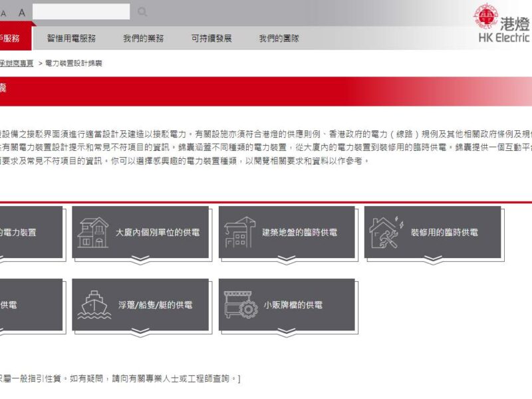
Task: Open the 我們的業務 menu
Action: click(x=143, y=39)
